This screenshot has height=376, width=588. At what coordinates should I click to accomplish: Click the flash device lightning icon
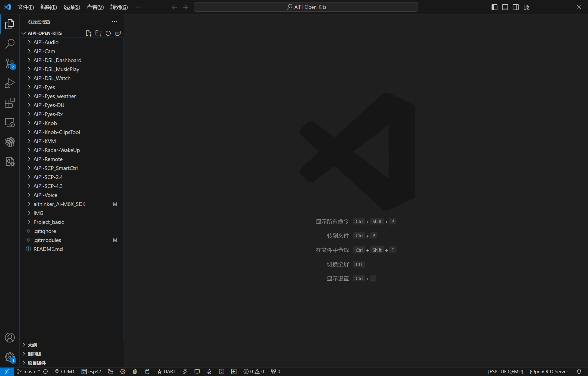185,372
